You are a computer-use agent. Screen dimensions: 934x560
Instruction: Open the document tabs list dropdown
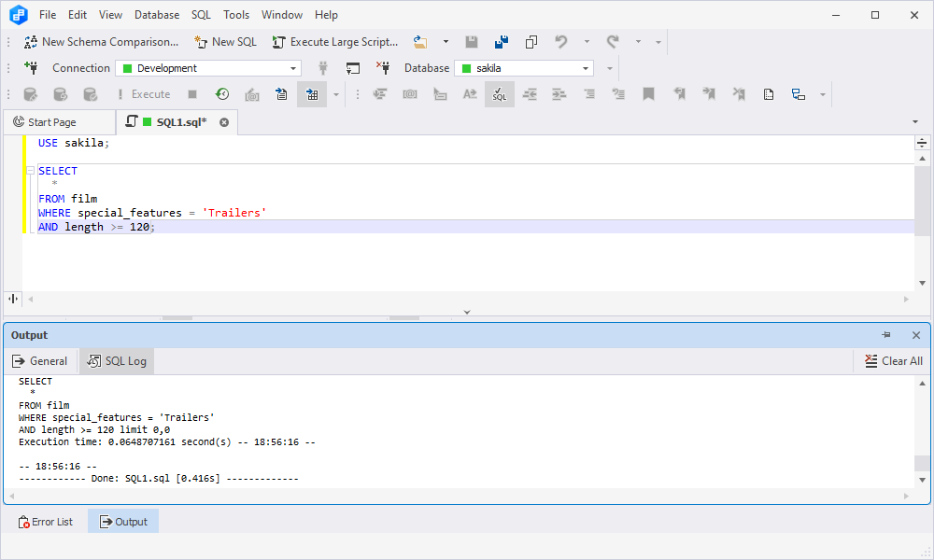click(915, 122)
